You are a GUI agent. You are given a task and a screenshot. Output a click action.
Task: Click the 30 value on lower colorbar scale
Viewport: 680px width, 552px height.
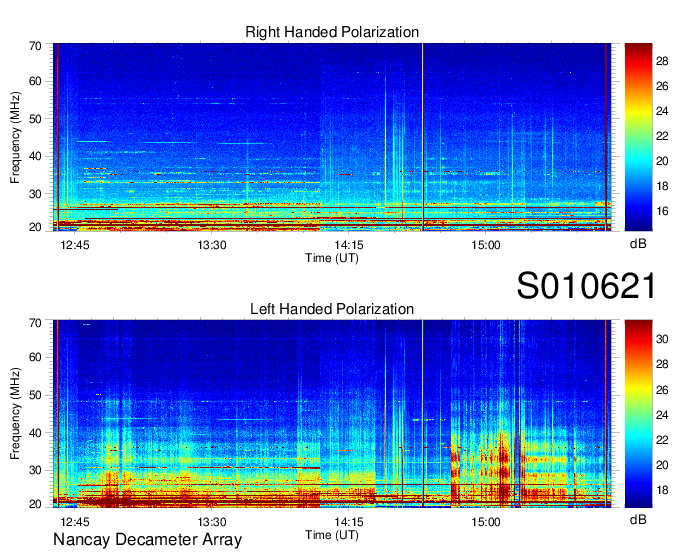coord(662,339)
